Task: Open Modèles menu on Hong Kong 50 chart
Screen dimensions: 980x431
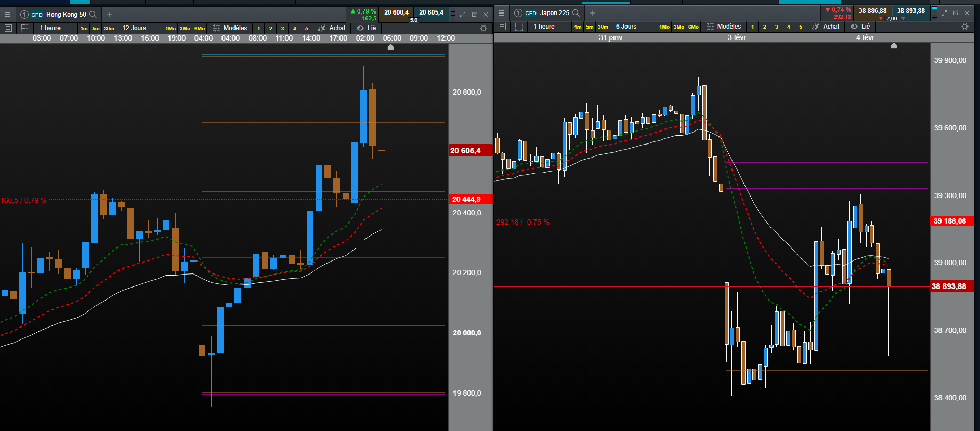Action: [230, 28]
